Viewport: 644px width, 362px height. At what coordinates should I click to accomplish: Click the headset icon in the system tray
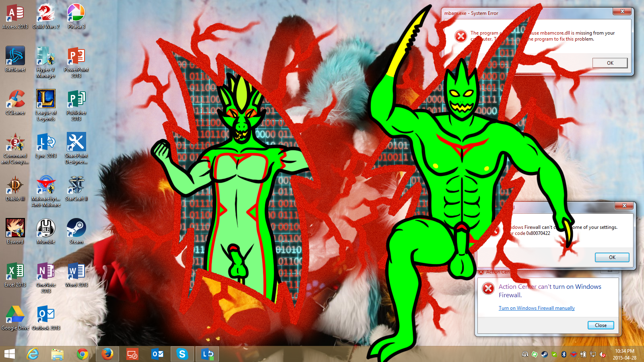coord(525,354)
